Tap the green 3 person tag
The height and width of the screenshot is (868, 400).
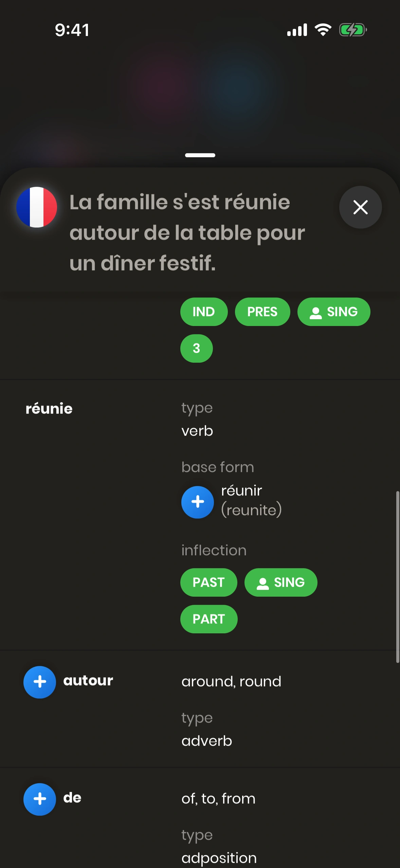click(x=196, y=348)
